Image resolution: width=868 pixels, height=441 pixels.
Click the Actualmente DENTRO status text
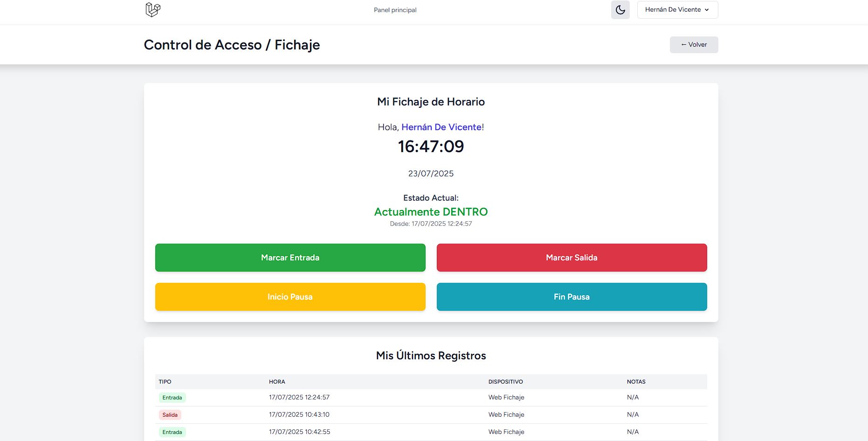(x=431, y=212)
